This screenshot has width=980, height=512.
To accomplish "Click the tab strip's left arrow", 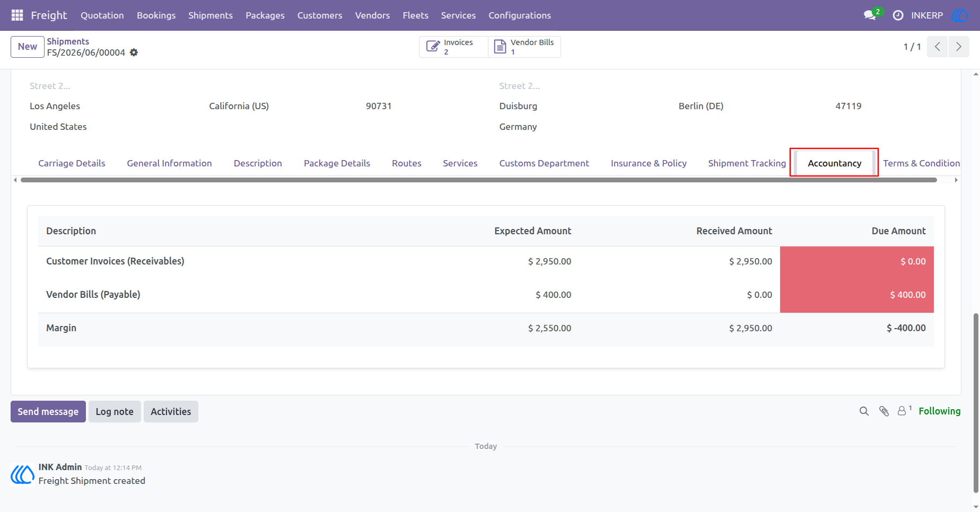I will click(15, 180).
